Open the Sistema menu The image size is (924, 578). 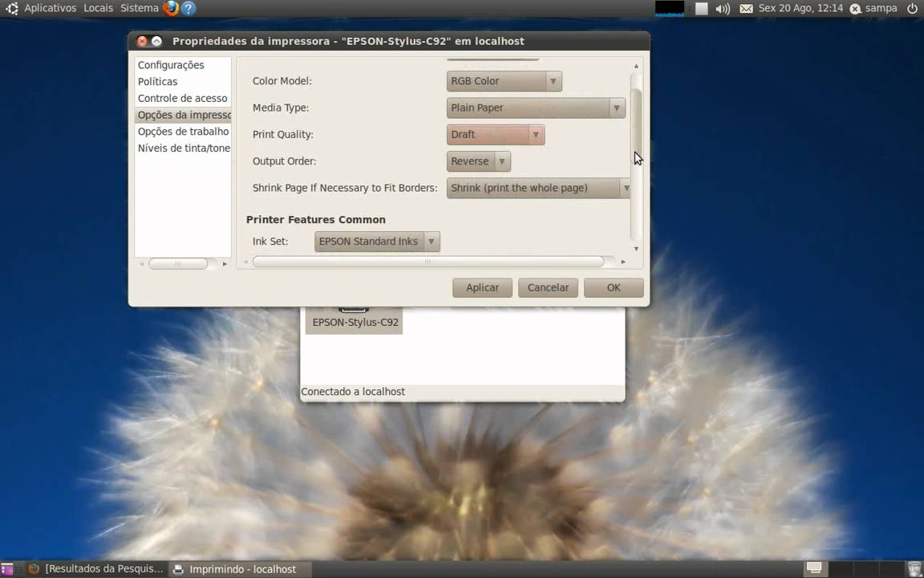139,8
